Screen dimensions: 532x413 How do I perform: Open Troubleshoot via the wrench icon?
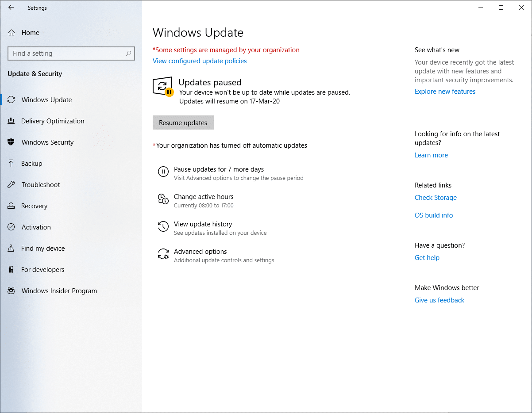(x=12, y=185)
